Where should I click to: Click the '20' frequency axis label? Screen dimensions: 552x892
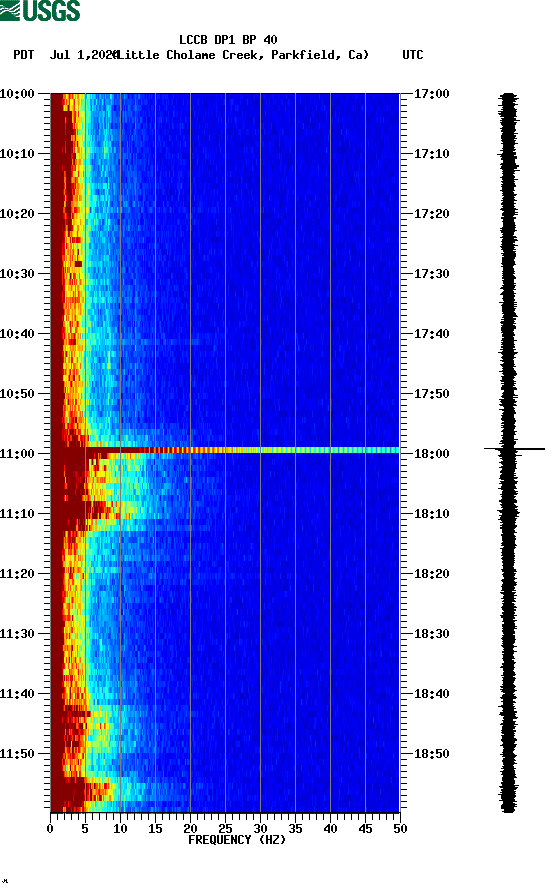point(190,829)
